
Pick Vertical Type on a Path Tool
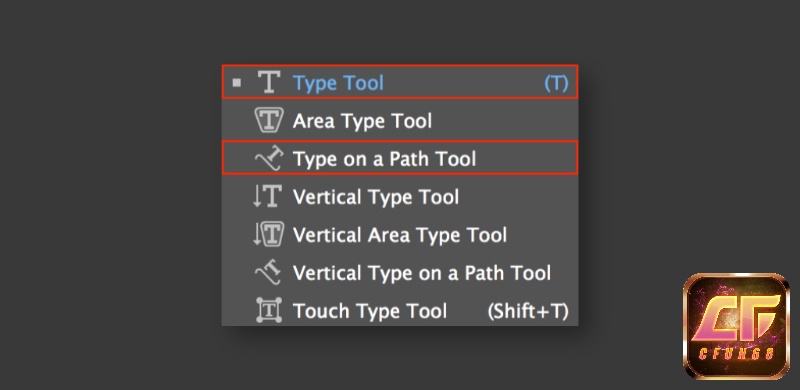[x=400, y=273]
